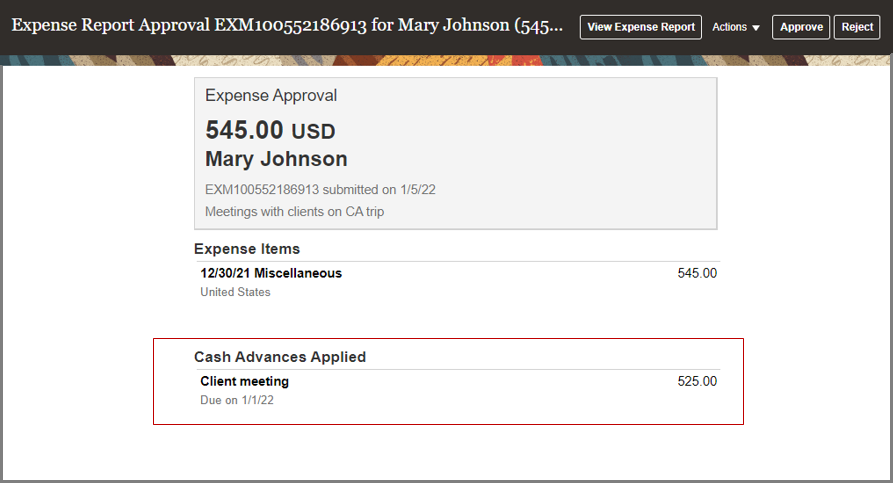
Task: Open the Client meeting cash advance
Action: pos(244,381)
